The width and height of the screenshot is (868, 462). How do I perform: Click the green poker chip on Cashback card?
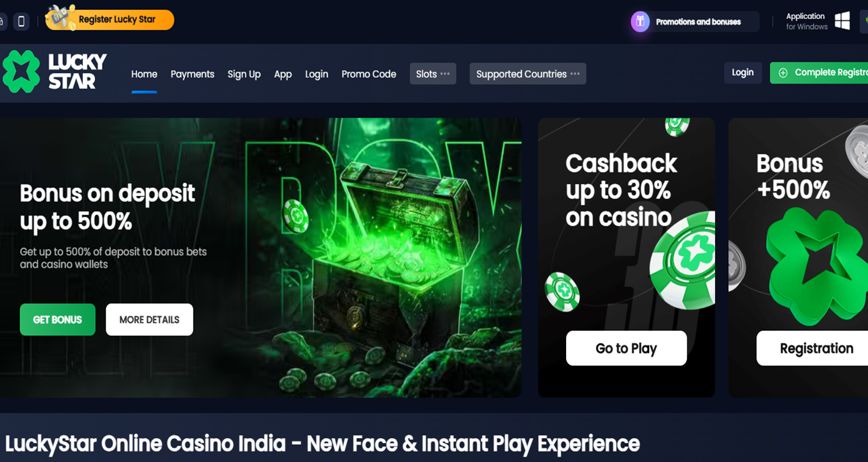(x=682, y=261)
